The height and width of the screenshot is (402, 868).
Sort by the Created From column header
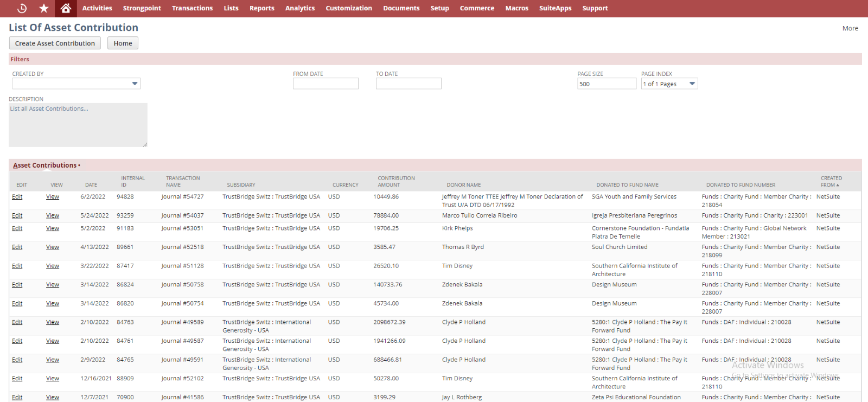(x=831, y=181)
